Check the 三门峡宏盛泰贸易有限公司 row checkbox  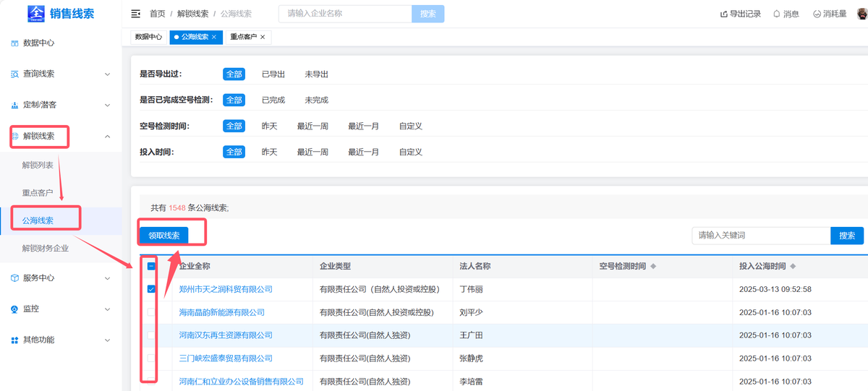[x=151, y=358]
